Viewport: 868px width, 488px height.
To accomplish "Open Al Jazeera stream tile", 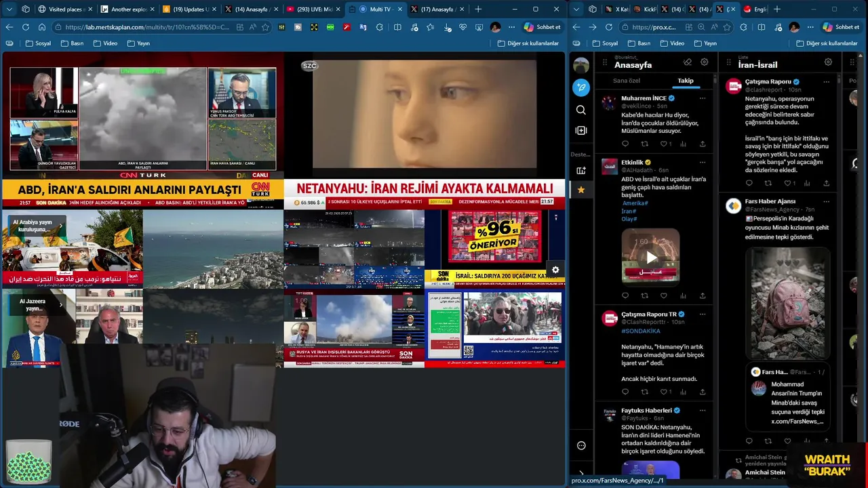I will 72,329.
